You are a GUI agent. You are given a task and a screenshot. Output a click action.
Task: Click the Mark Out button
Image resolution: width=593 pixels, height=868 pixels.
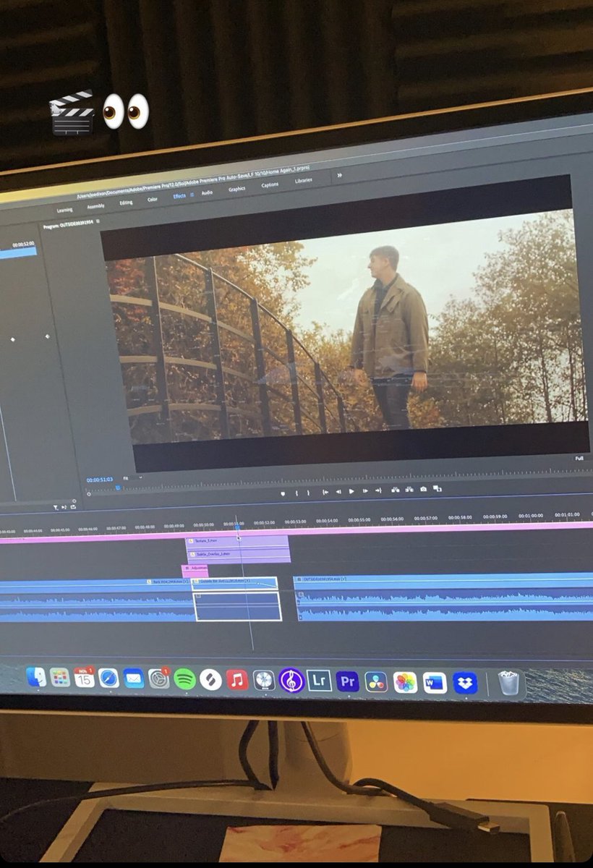point(308,493)
